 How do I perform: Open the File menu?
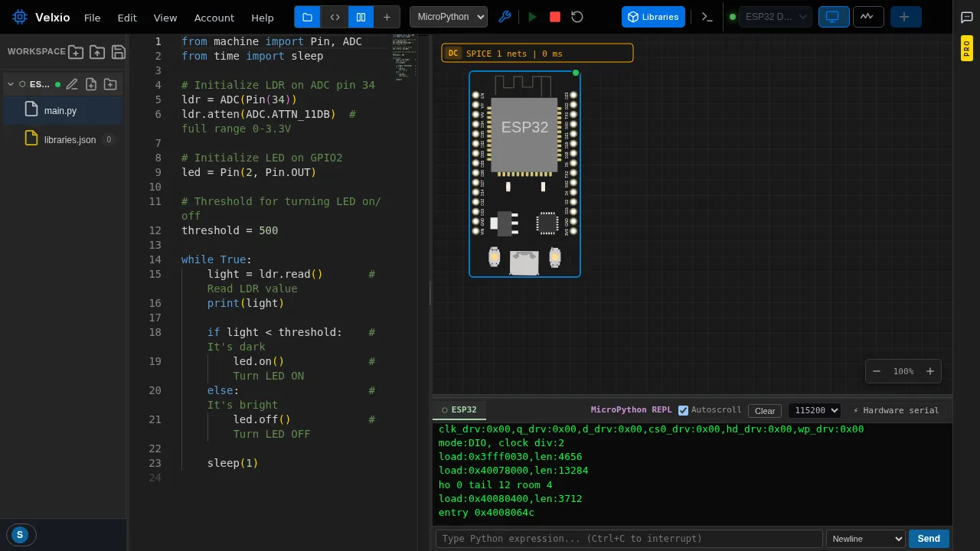pos(92,18)
